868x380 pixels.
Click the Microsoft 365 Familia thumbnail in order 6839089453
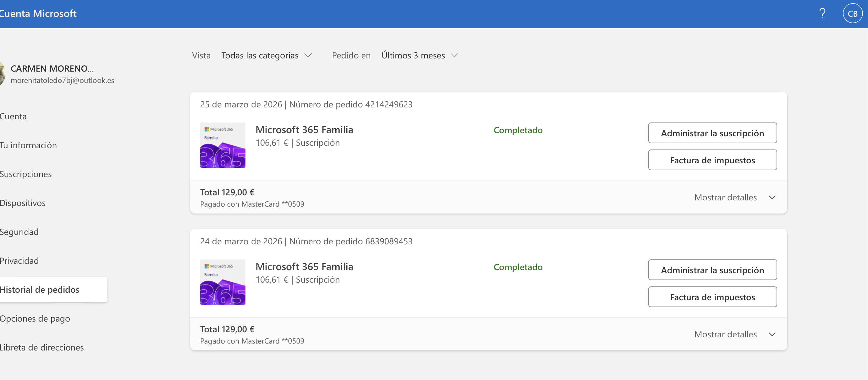click(223, 282)
